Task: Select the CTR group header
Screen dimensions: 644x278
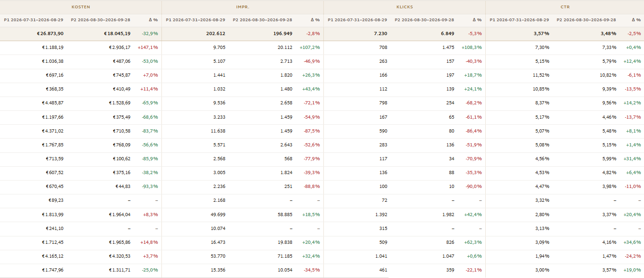Action: coord(565,7)
